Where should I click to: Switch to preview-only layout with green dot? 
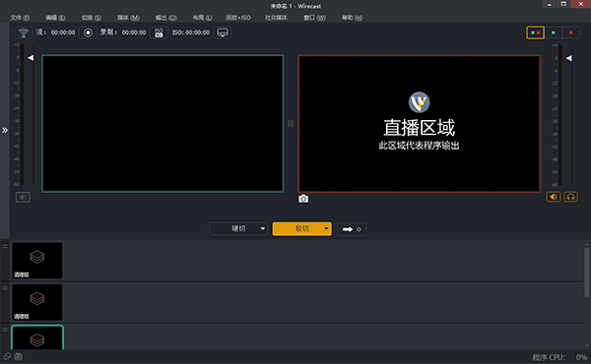coord(554,32)
